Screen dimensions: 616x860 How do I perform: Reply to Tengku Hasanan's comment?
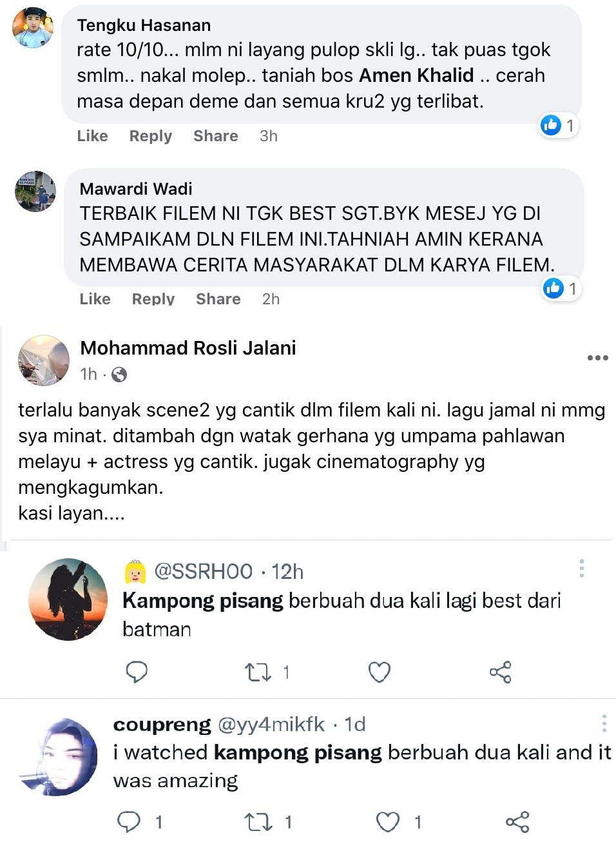[151, 136]
